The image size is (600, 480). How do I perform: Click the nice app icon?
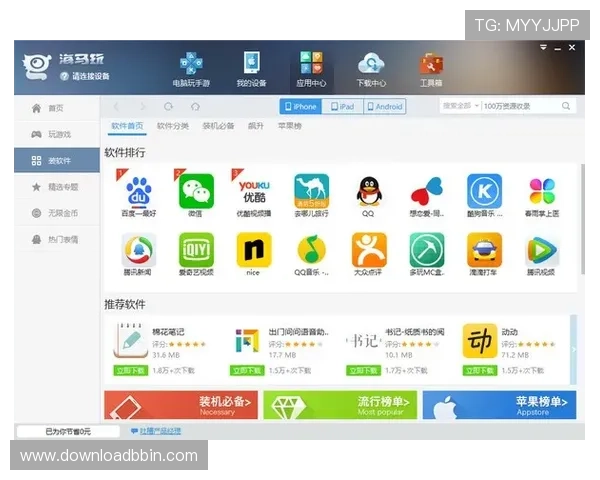(x=254, y=250)
